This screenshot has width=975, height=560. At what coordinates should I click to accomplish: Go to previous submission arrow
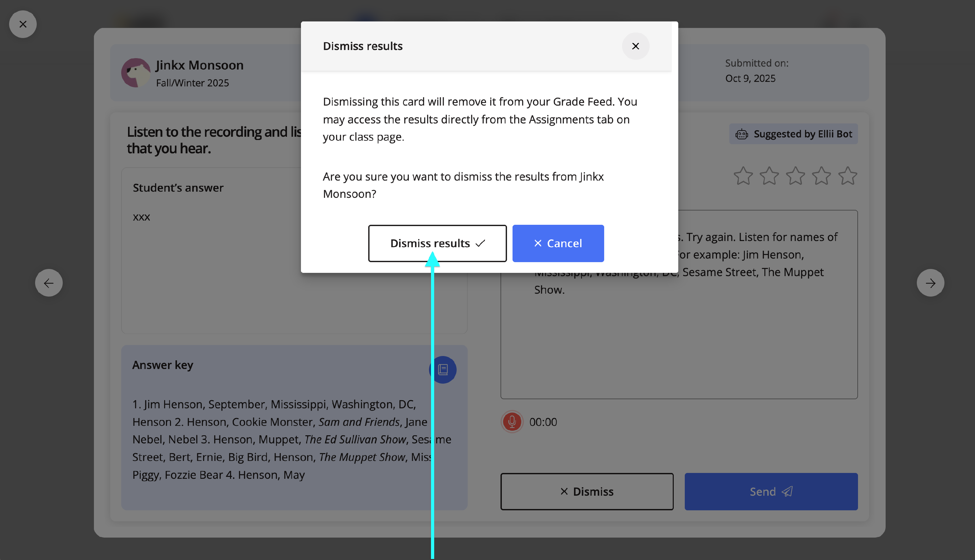(49, 283)
